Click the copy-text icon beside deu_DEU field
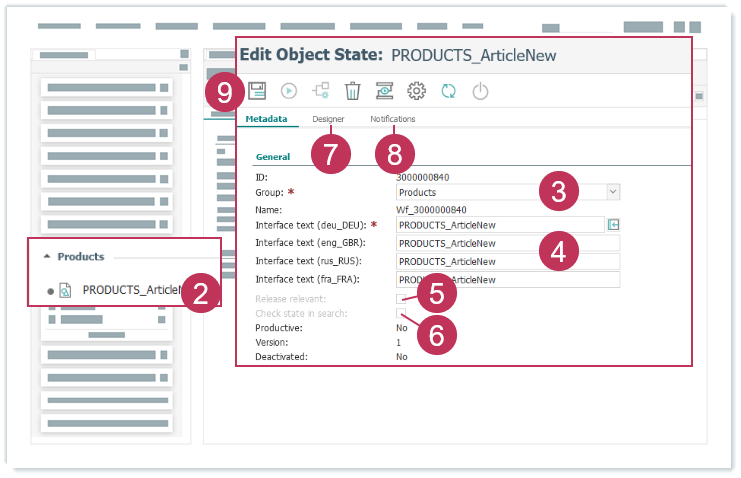This screenshot has height=478, width=741. (x=614, y=225)
